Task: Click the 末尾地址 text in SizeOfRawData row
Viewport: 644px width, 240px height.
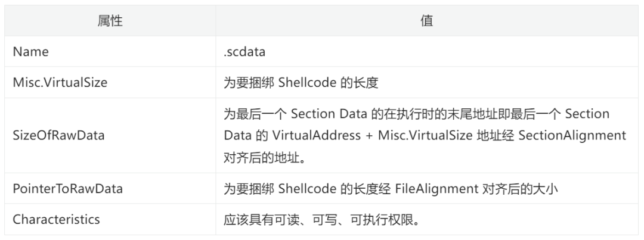Action: (x=468, y=114)
